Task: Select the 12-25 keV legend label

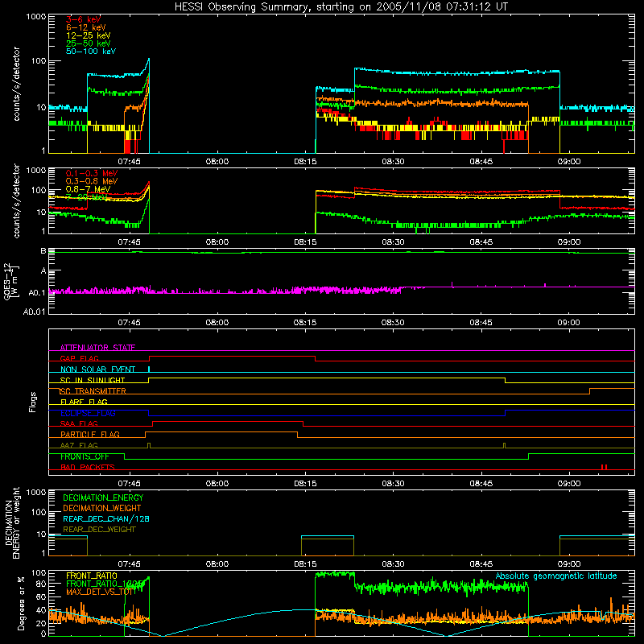Action: 89,35
